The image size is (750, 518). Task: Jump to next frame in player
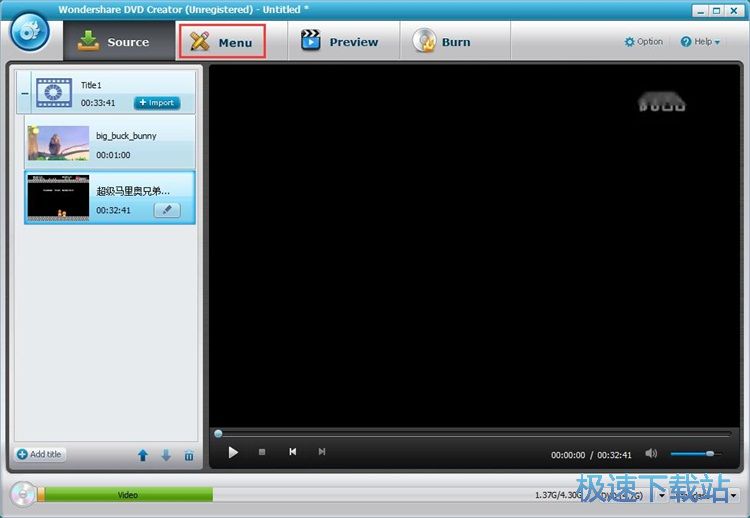coord(321,452)
